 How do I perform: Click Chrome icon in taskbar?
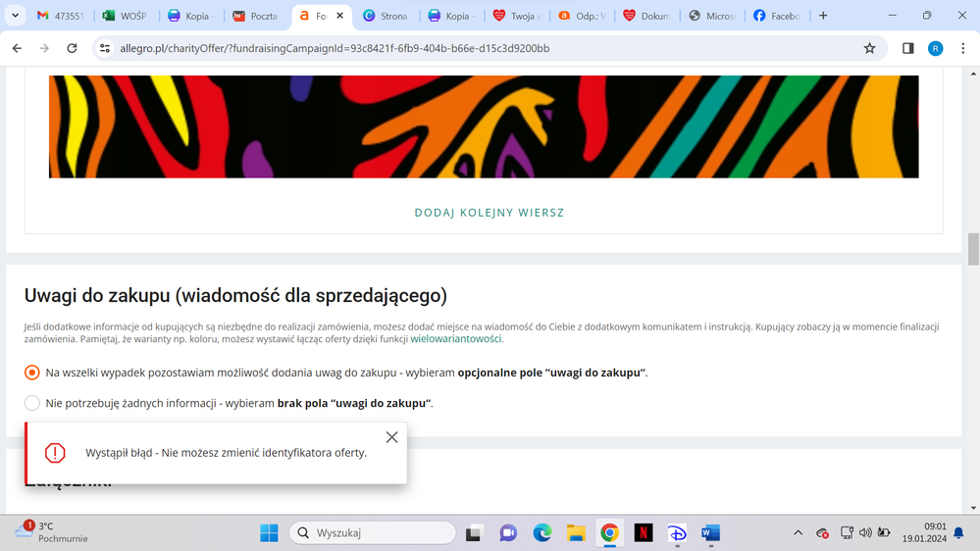pos(609,533)
